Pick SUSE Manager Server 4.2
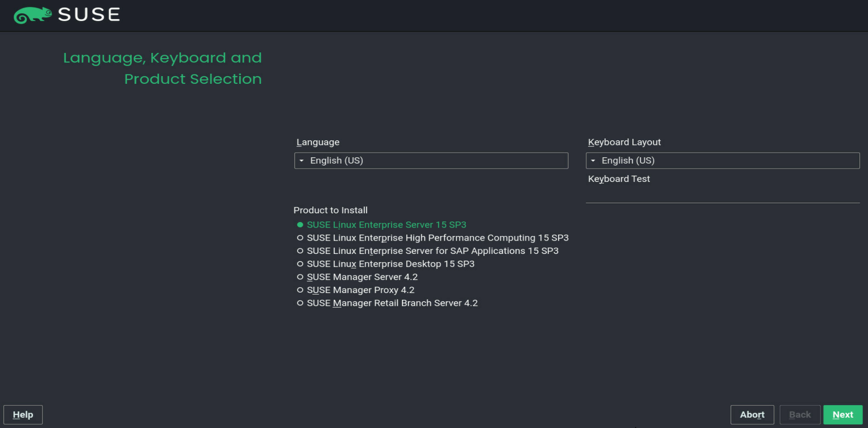 tap(357, 277)
